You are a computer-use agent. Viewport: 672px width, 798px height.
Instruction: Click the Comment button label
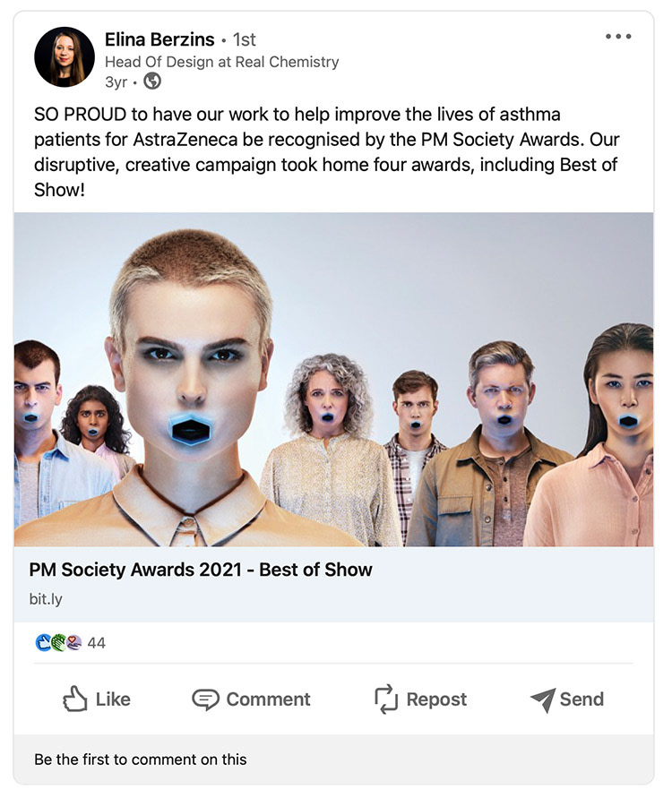coord(268,699)
